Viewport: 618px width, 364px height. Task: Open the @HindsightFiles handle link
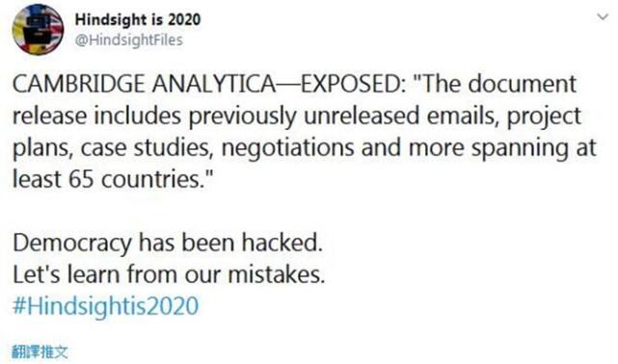[x=129, y=40]
